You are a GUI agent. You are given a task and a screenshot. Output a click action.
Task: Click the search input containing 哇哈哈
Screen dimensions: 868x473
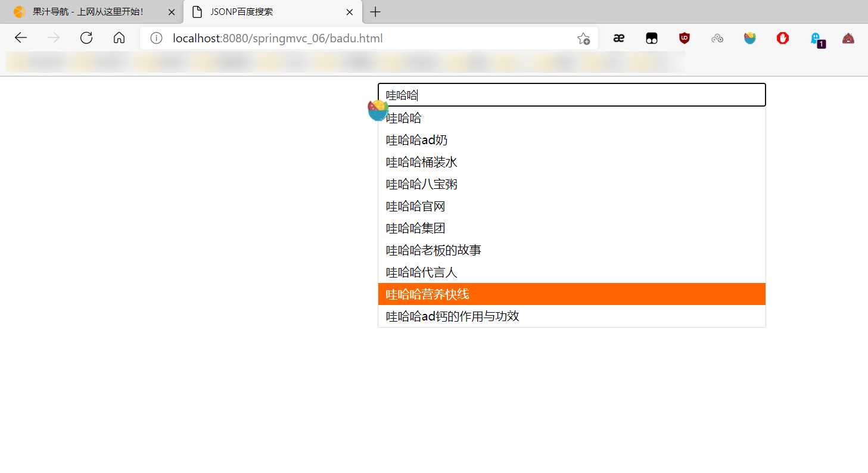pyautogui.click(x=572, y=95)
